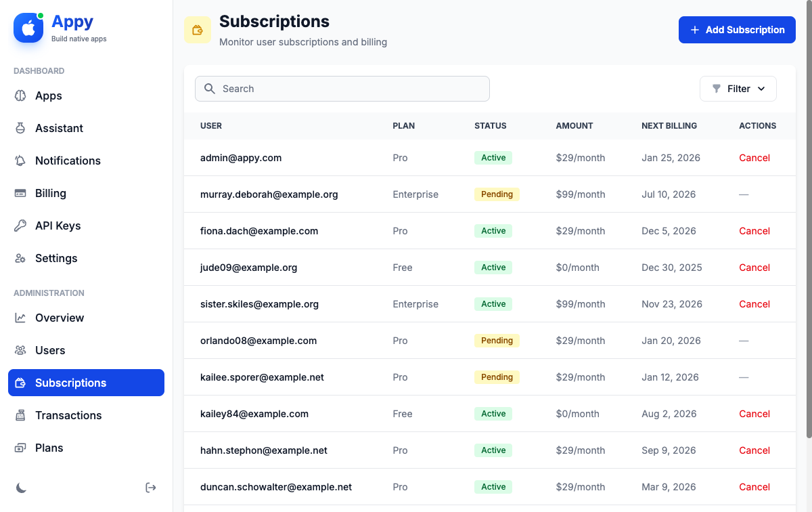
Task: Open the Assistant section
Action: pos(21,128)
